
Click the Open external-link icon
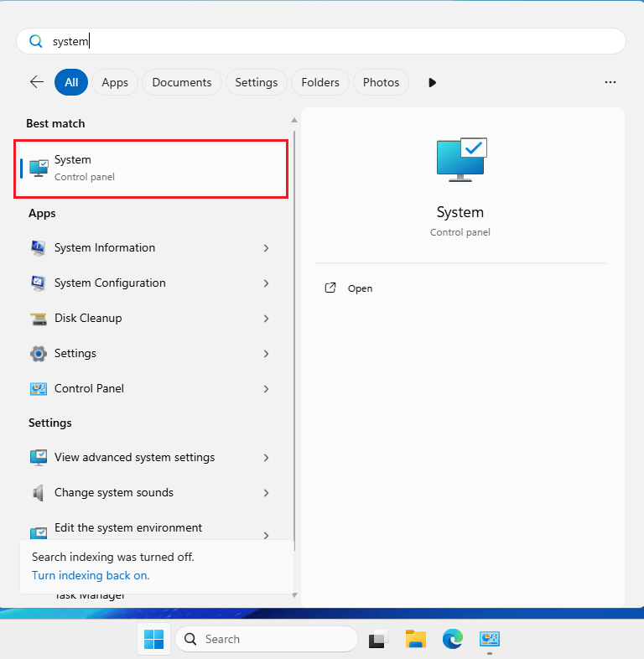coord(330,288)
